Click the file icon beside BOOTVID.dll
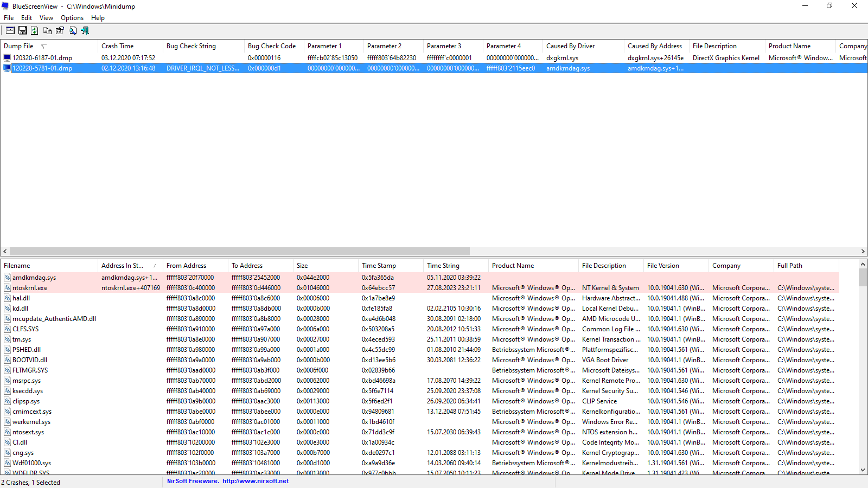Image resolution: width=868 pixels, height=488 pixels. click(7, 360)
